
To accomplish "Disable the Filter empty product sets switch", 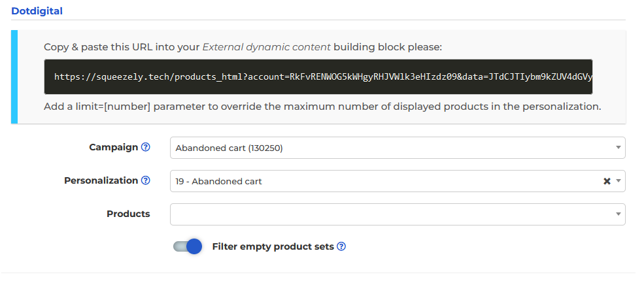I will point(188,246).
